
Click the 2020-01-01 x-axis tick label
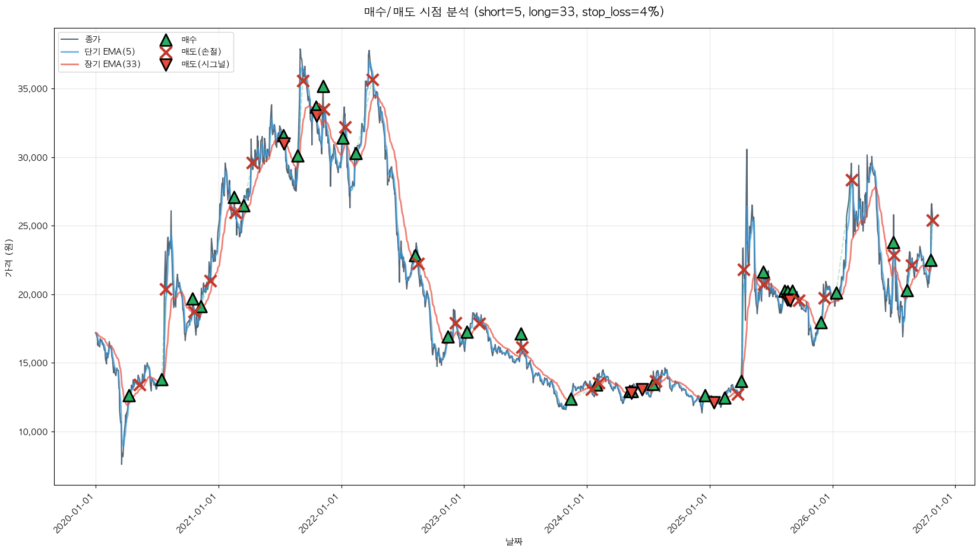tap(75, 512)
